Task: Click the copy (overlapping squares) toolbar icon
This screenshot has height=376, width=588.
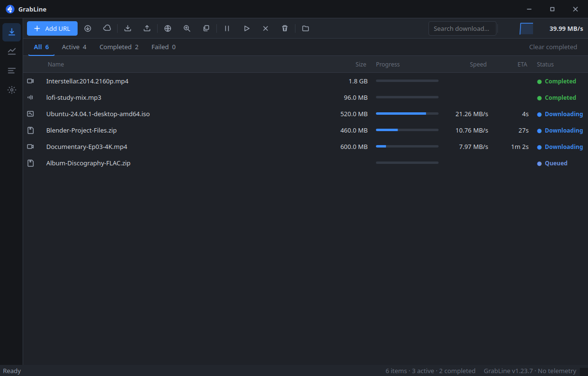Action: pos(206,28)
